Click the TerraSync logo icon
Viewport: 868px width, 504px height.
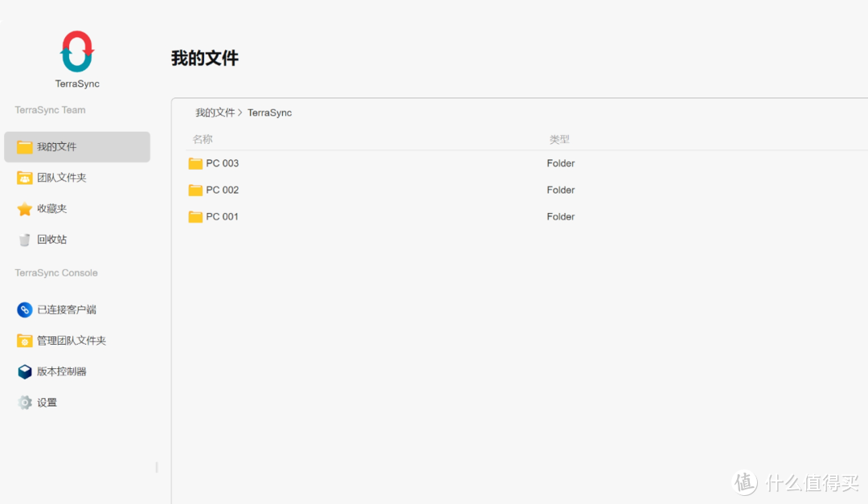[x=77, y=51]
